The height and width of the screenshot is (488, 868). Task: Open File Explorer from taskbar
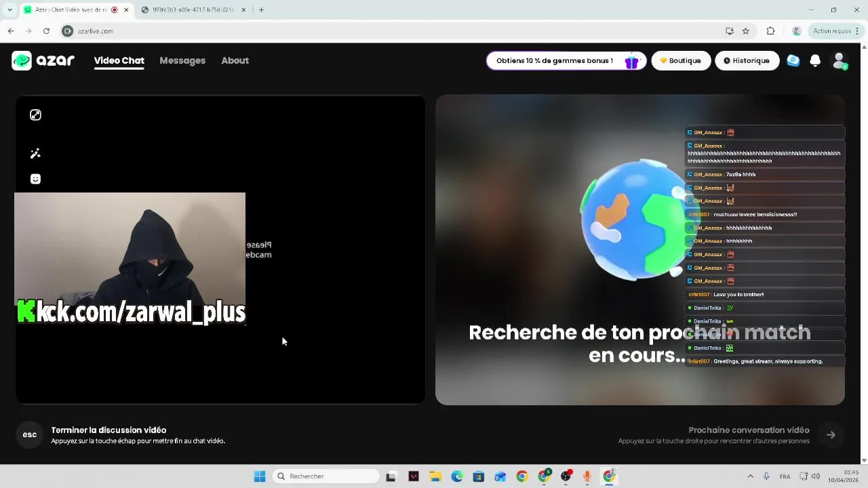[435, 476]
